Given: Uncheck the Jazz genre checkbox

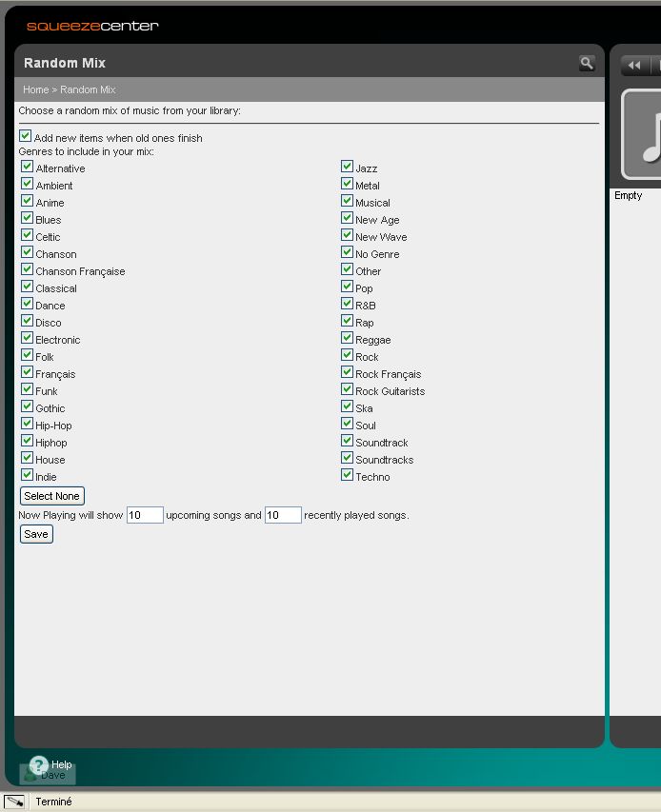Looking at the screenshot, I should click(x=347, y=167).
